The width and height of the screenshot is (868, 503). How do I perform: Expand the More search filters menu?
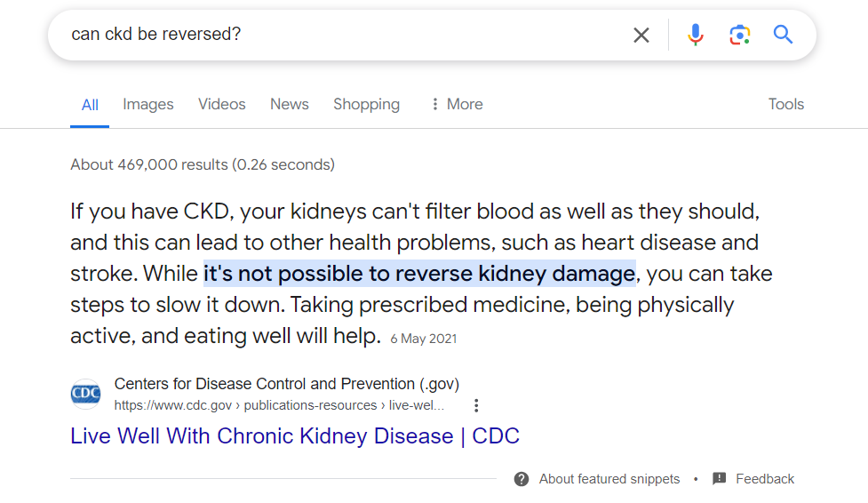pos(456,104)
